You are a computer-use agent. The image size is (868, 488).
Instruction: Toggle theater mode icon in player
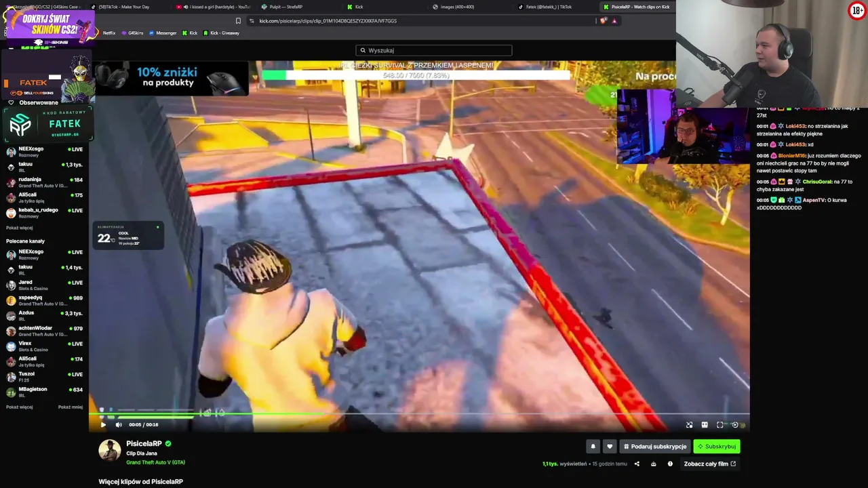pos(705,425)
